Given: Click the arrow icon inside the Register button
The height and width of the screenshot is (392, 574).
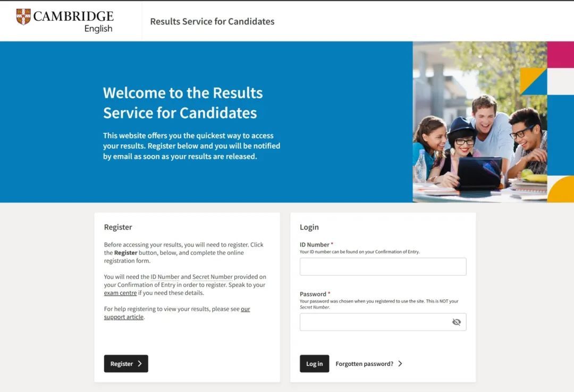Looking at the screenshot, I should tap(140, 364).
